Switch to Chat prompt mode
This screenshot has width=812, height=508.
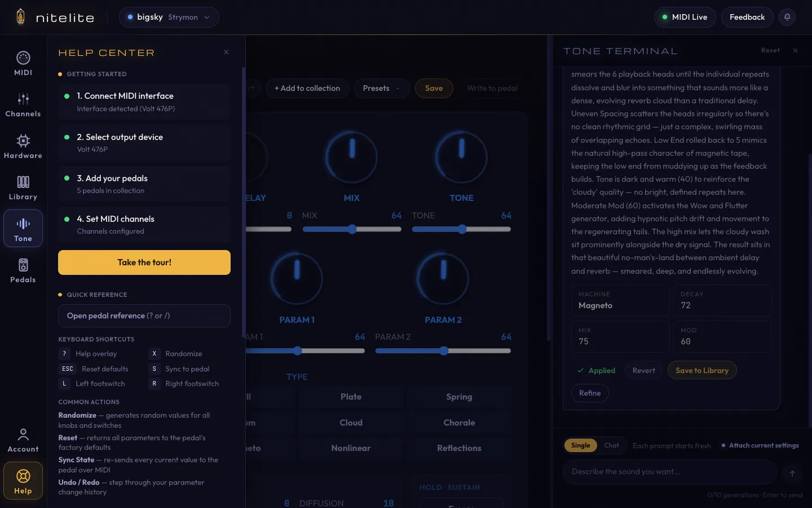[611, 445]
